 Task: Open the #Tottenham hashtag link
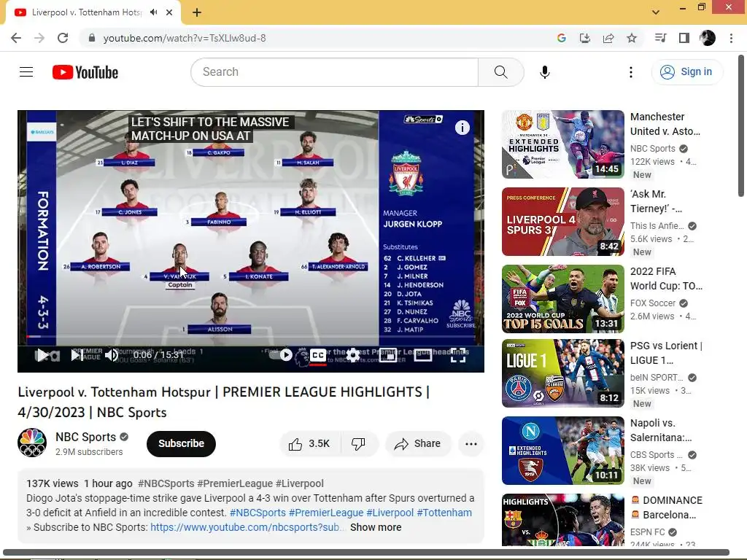[x=444, y=513]
